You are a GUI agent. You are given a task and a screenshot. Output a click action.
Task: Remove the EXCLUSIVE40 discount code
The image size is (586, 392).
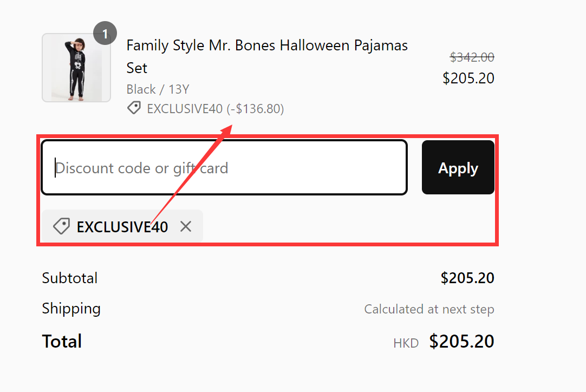point(186,226)
